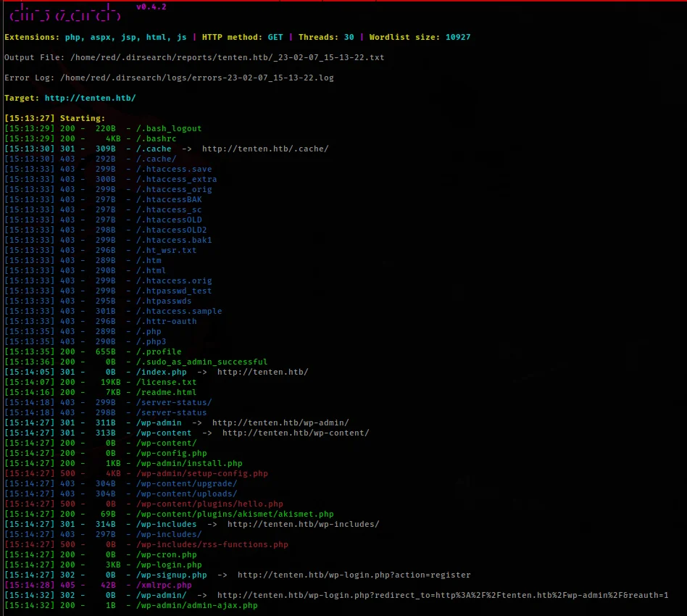This screenshot has height=616, width=687.
Task: Select the 19KB size on license.txt line
Action: (110, 382)
